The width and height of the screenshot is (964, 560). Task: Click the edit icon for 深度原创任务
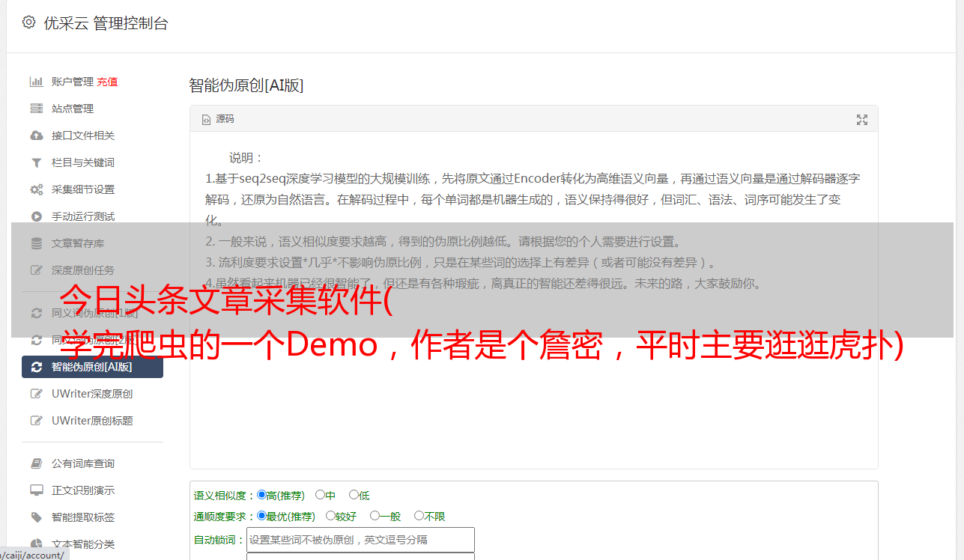(36, 270)
